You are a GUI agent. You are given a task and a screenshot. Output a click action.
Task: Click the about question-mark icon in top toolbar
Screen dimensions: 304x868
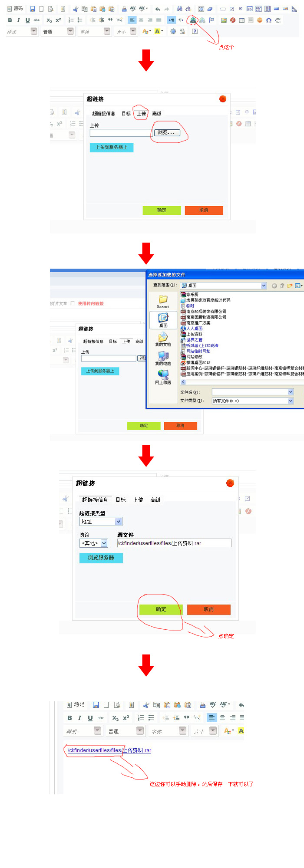pos(195,31)
